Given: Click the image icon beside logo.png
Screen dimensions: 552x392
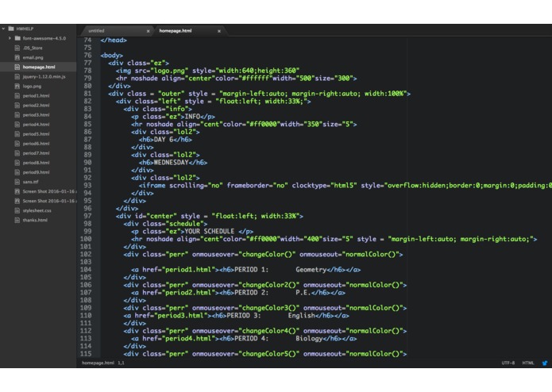Looking at the screenshot, I should (x=17, y=86).
